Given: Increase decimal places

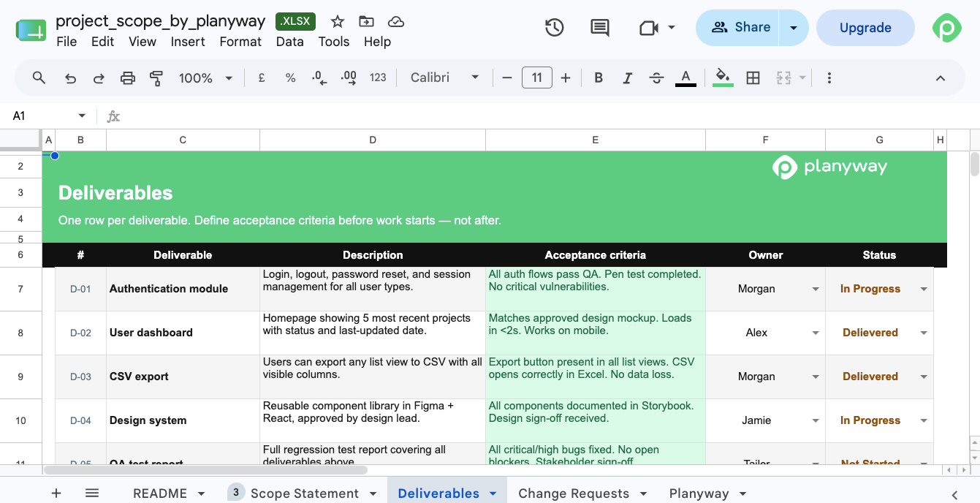Looking at the screenshot, I should [349, 77].
